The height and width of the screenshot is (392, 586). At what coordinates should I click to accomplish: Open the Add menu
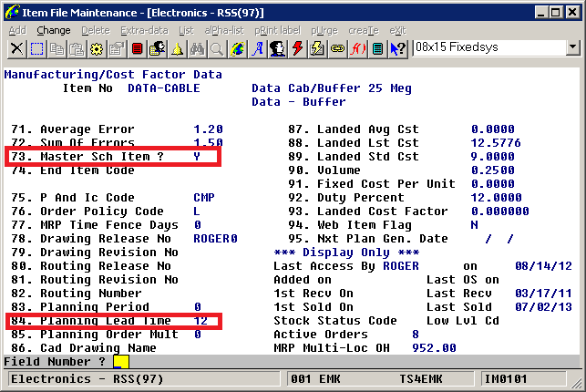click(x=17, y=30)
